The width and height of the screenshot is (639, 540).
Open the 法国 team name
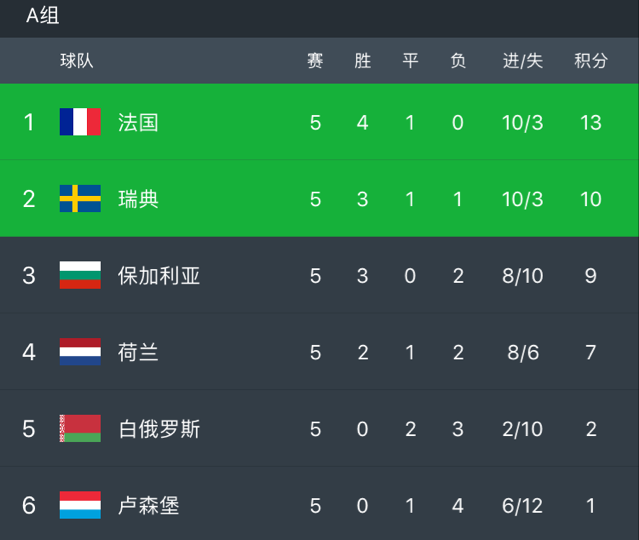click(138, 122)
